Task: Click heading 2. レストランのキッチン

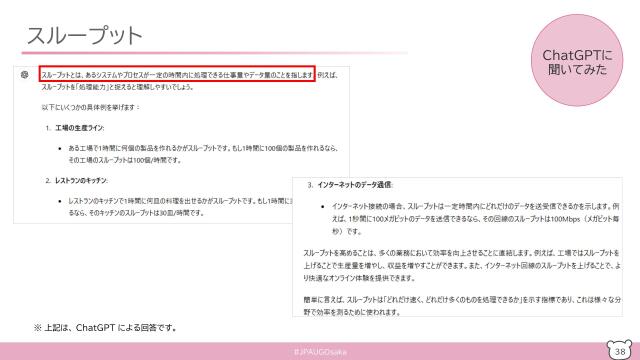Action: (x=76, y=180)
